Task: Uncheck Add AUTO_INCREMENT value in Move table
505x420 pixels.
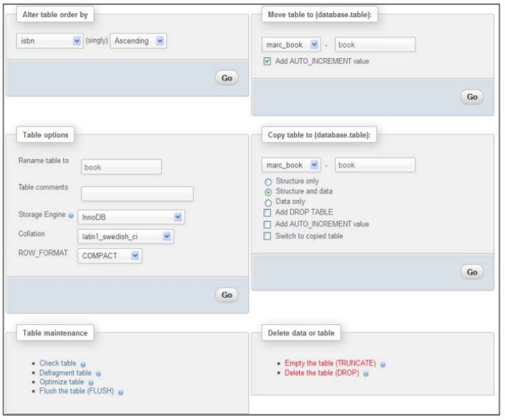Action: pyautogui.click(x=268, y=61)
